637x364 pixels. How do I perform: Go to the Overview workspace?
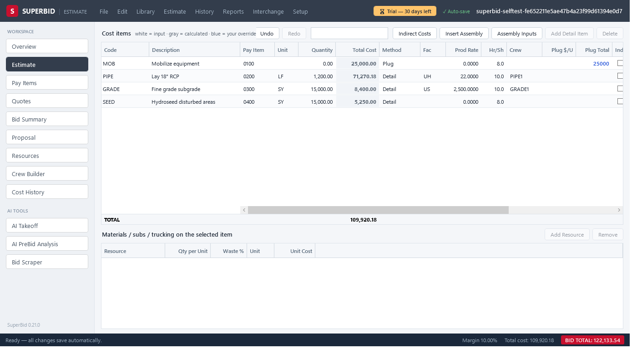(47, 46)
